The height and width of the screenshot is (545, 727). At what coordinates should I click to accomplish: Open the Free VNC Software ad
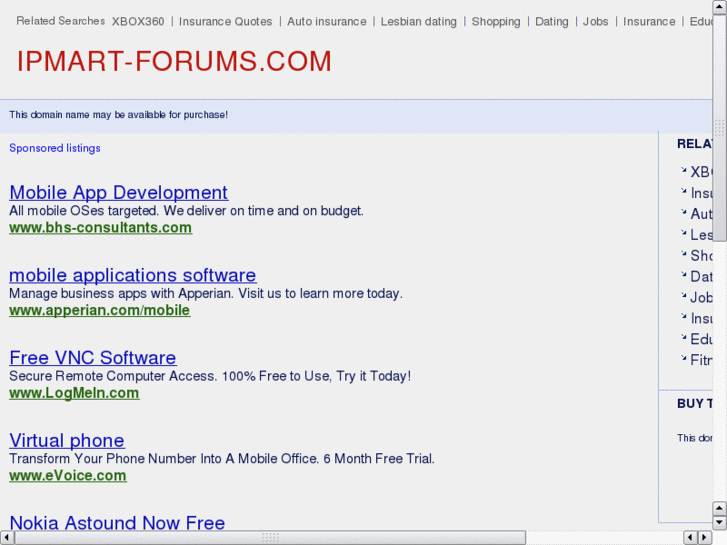93,358
